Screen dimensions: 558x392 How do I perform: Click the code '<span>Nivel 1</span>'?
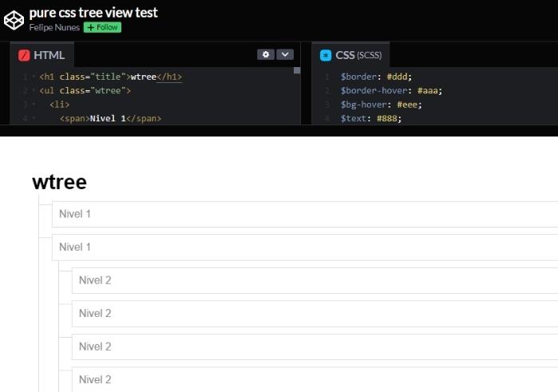[x=110, y=118]
